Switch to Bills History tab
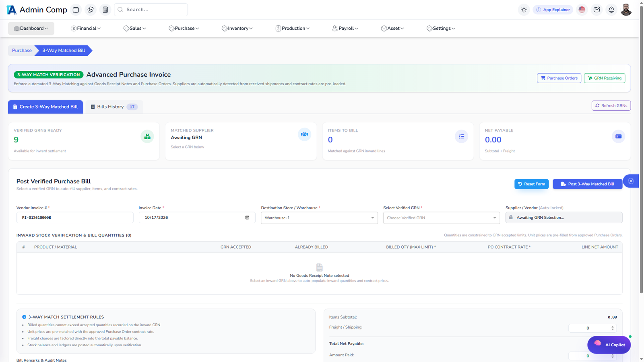Image resolution: width=644 pixels, height=362 pixels. 114,107
